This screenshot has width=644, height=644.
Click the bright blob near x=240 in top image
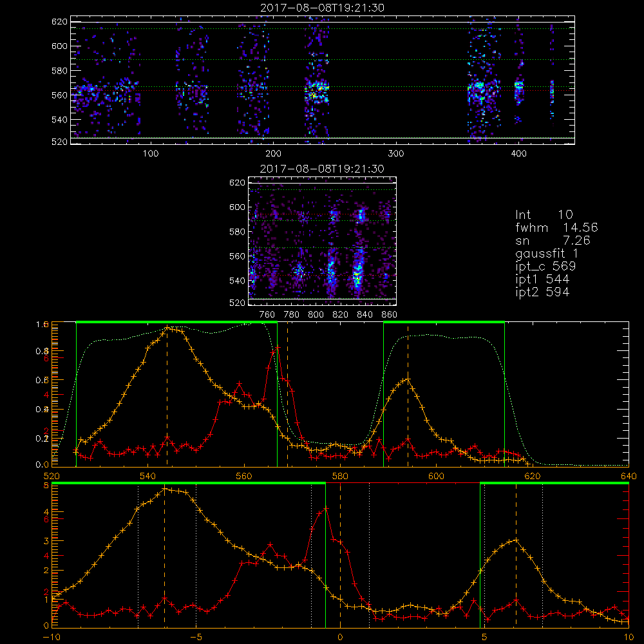316,91
